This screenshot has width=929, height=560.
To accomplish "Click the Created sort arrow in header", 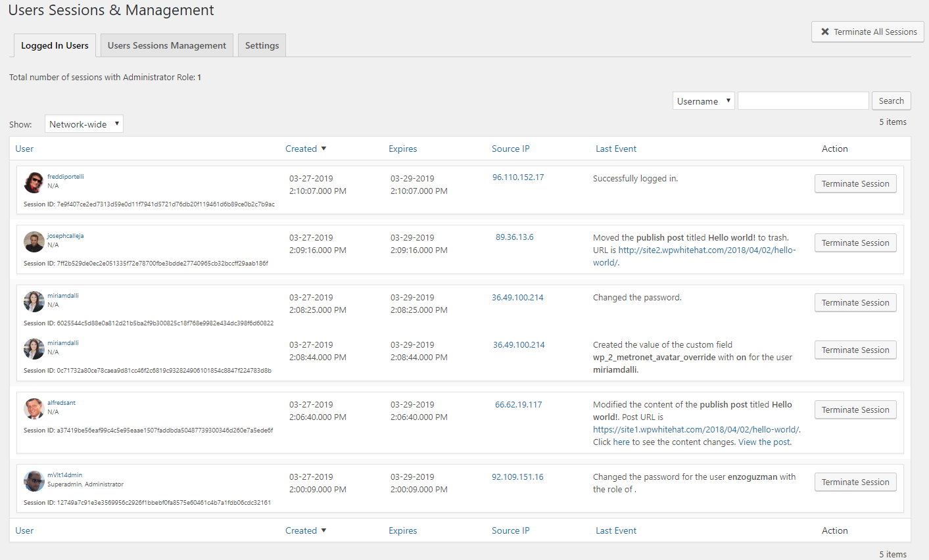I will pos(323,149).
